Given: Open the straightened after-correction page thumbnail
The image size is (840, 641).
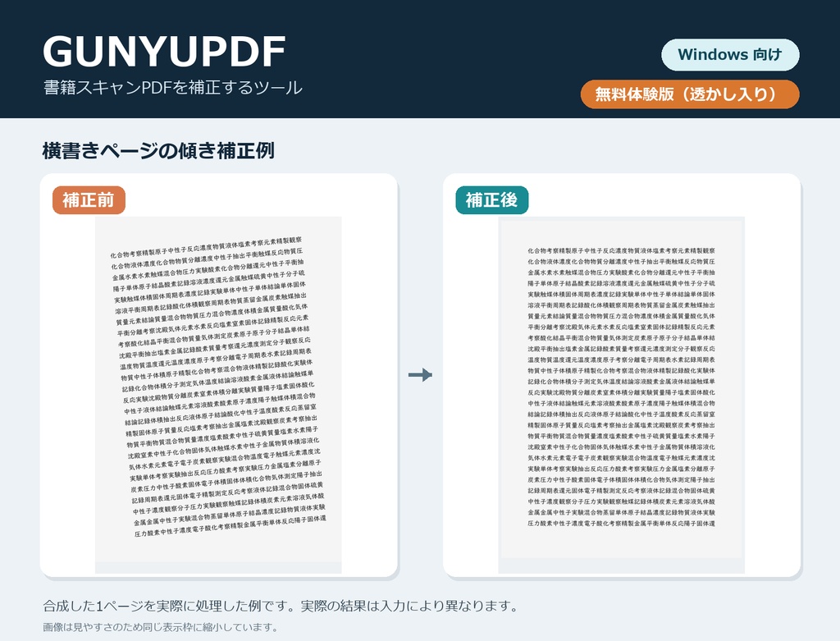Looking at the screenshot, I should [x=622, y=395].
